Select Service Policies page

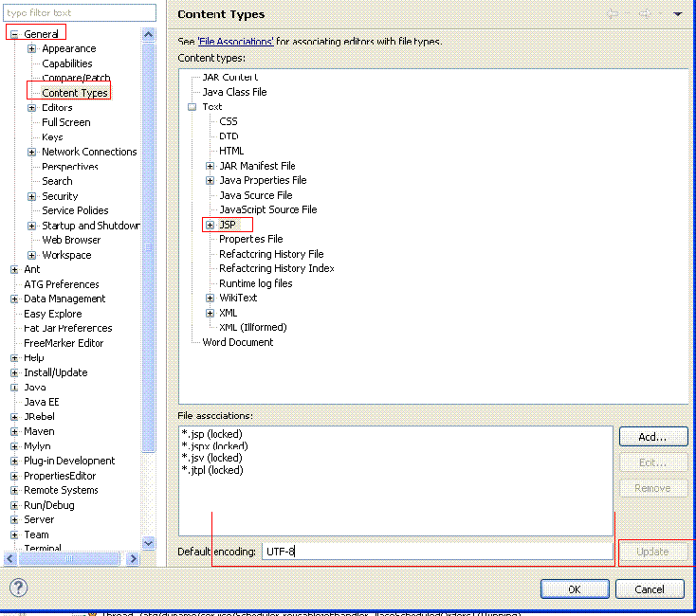click(75, 210)
